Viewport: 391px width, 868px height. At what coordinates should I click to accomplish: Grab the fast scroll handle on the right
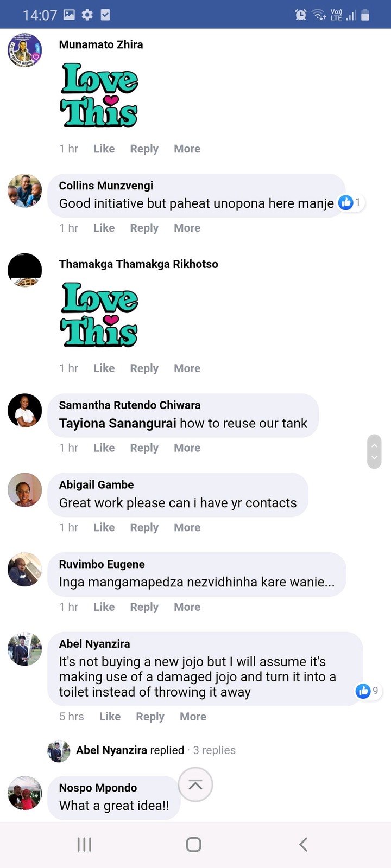[374, 451]
